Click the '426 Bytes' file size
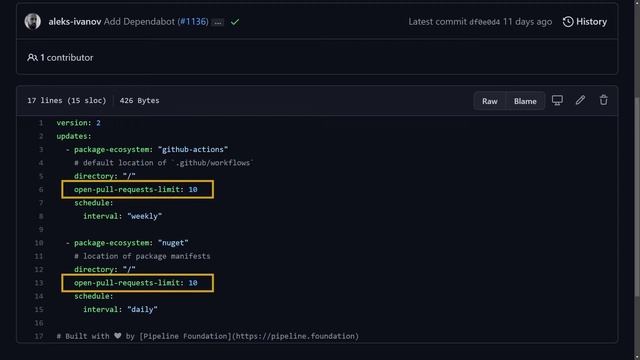Viewport: 640px width, 360px height. pyautogui.click(x=140, y=100)
